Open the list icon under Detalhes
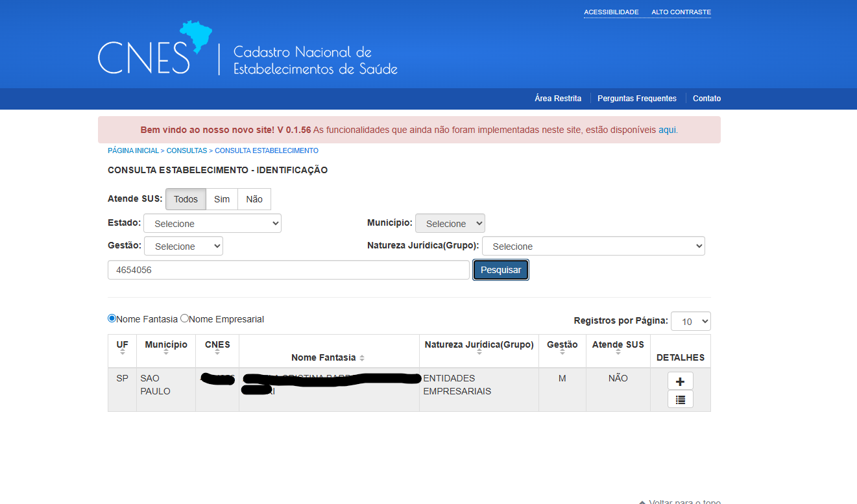Viewport: 857px width, 504px height. pyautogui.click(x=680, y=400)
